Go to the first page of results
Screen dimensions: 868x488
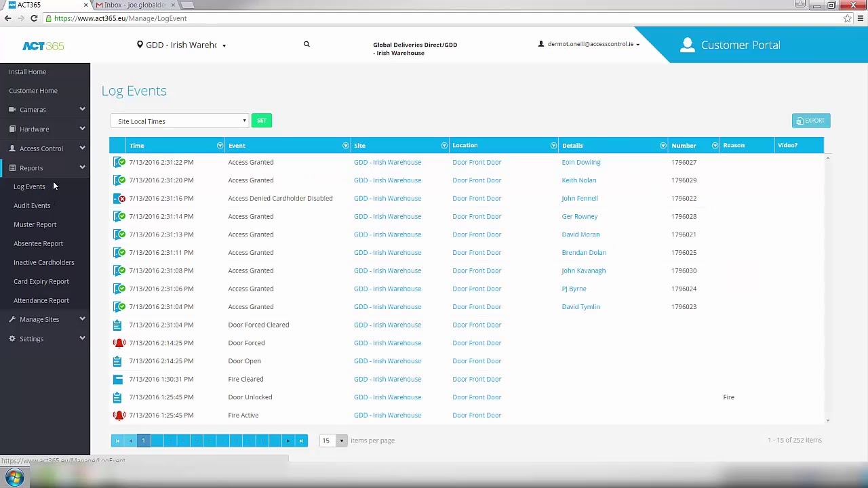click(x=117, y=441)
